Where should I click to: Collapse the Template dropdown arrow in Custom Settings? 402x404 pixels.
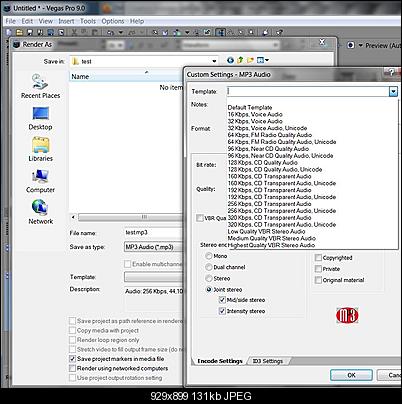pos(393,91)
